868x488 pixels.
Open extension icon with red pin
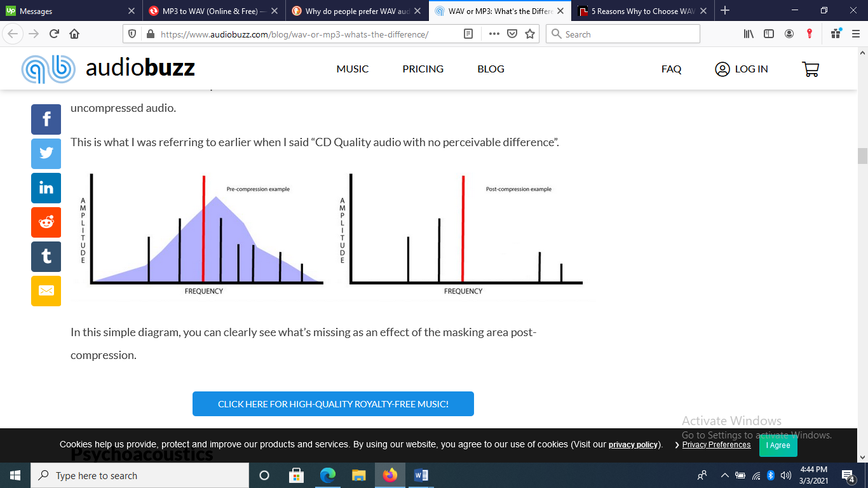coord(810,34)
